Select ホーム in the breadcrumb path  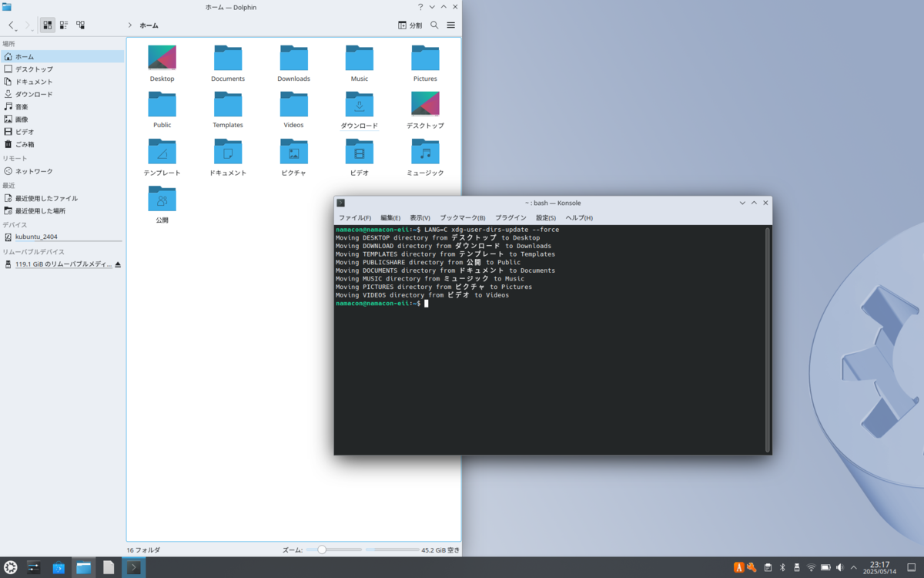click(x=149, y=25)
